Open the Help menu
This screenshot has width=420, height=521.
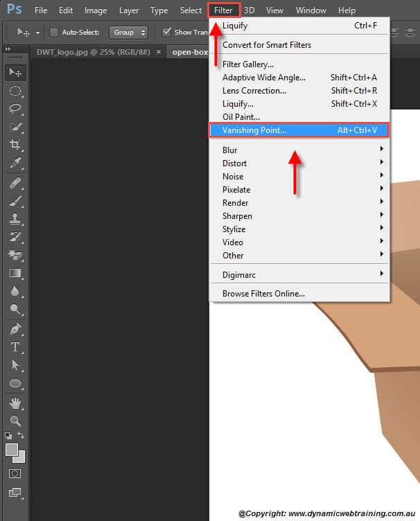pyautogui.click(x=347, y=10)
